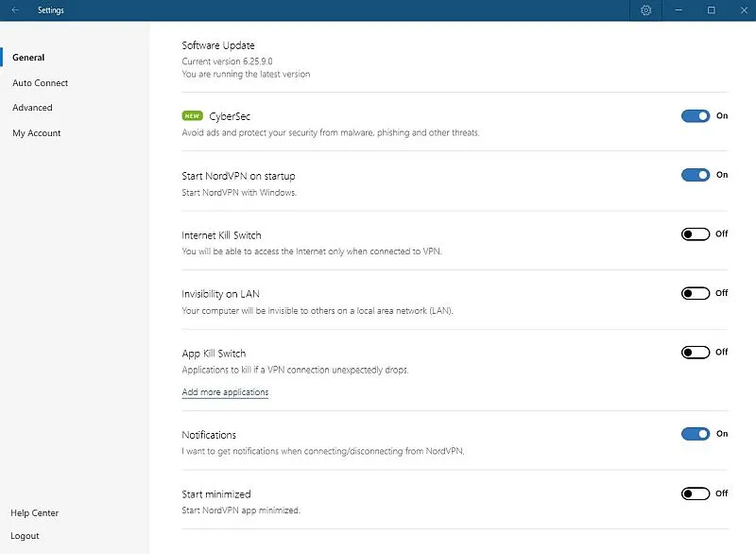The image size is (756, 554).
Task: Open the Help Center
Action: pos(34,512)
